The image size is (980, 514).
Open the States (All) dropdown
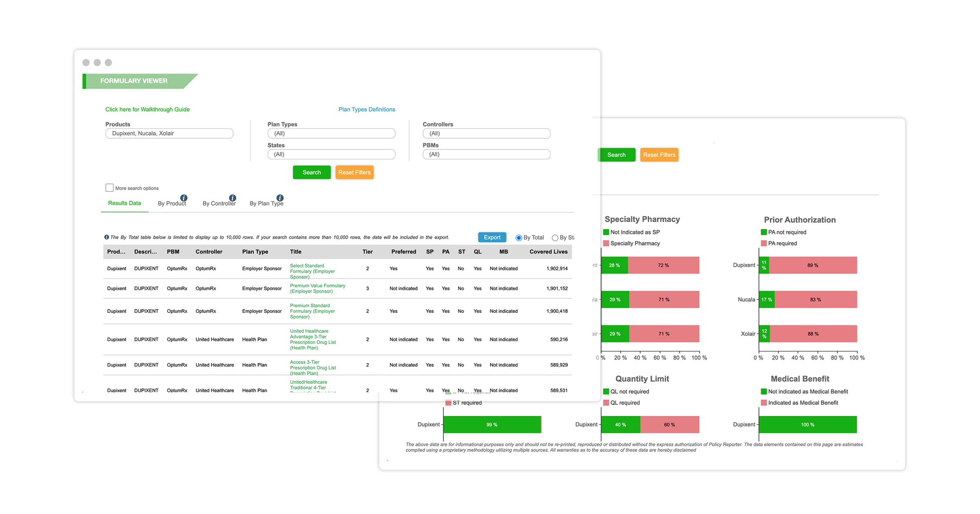[x=331, y=154]
